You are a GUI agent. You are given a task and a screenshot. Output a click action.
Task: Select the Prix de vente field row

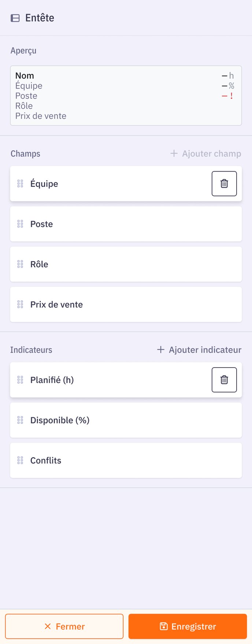[126, 304]
